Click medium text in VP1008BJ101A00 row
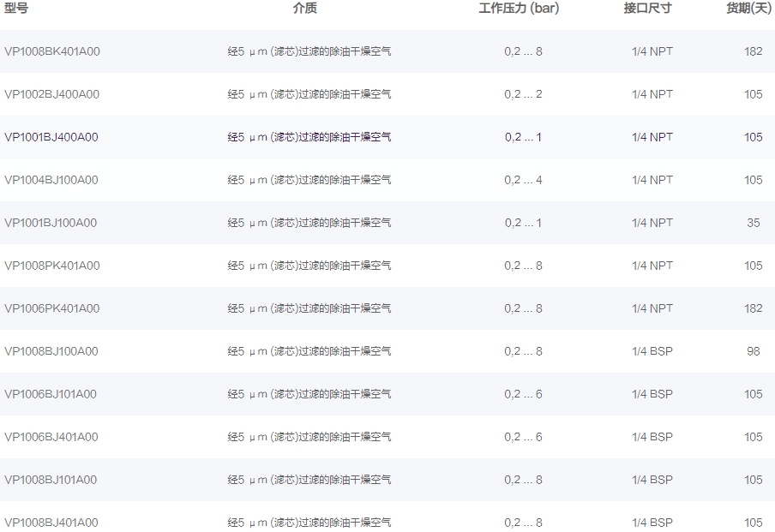The height and width of the screenshot is (532, 775). [x=309, y=480]
